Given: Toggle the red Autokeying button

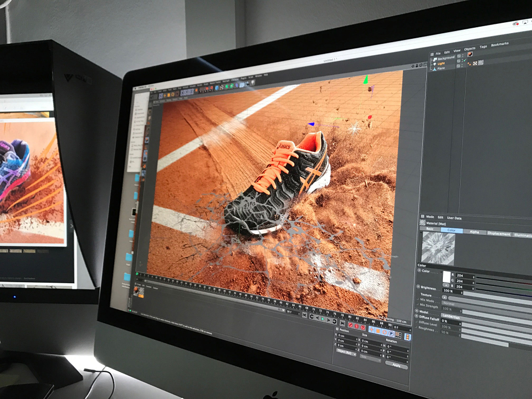Looking at the screenshot, I should pos(356,326).
